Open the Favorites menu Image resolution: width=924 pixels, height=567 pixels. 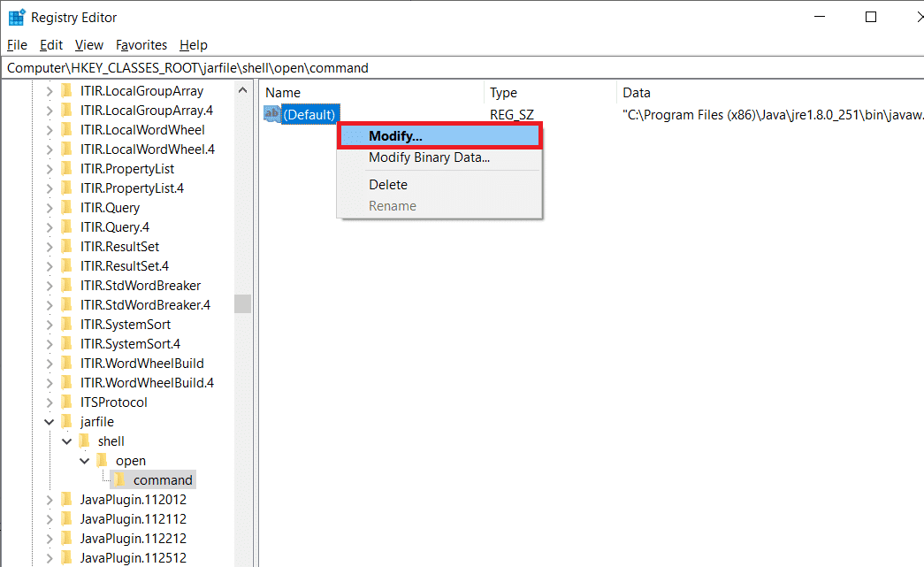pyautogui.click(x=141, y=45)
